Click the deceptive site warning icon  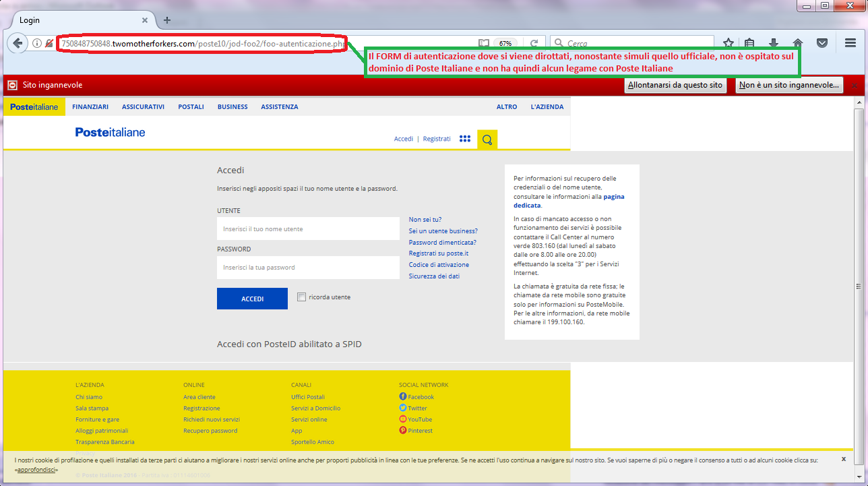12,86
